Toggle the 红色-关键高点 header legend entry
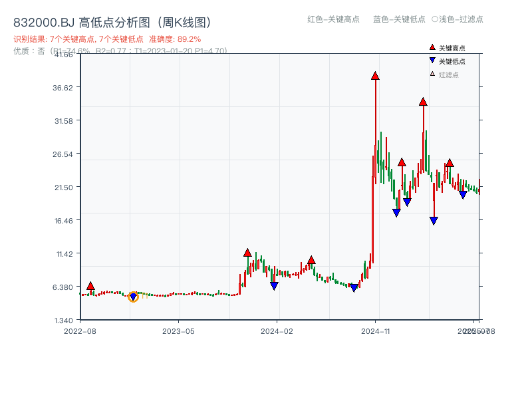Image resolution: width=532 pixels, height=399 pixels. (x=324, y=20)
